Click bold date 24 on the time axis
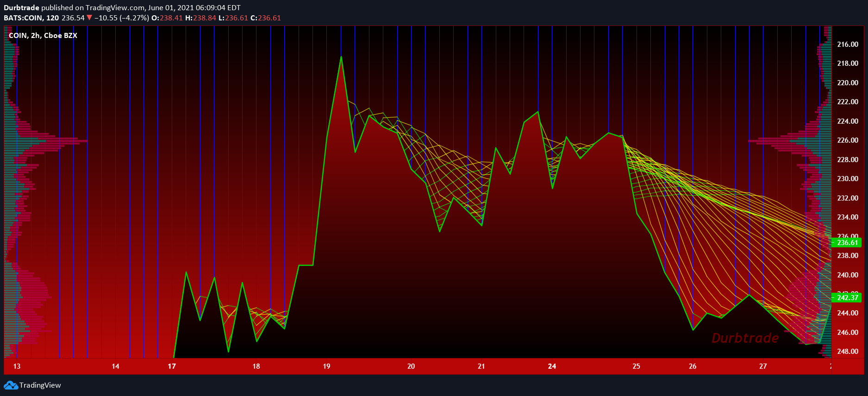The image size is (868, 396). tap(552, 366)
